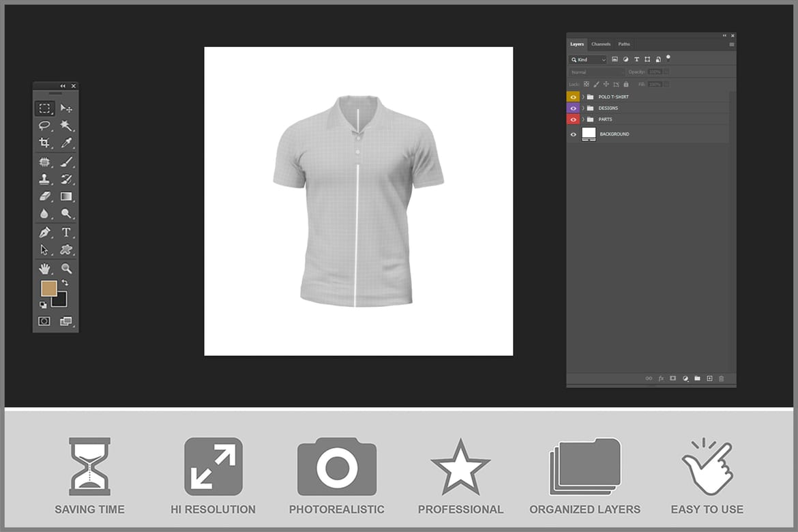This screenshot has width=798, height=532.
Task: Toggle filter for adjustment layers
Action: [x=625, y=59]
